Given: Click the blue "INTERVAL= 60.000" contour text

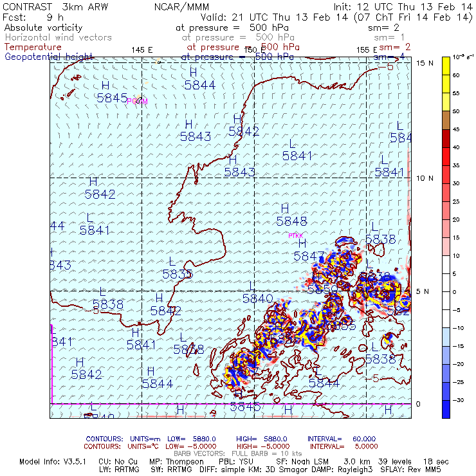Looking at the screenshot, I should (342, 439).
